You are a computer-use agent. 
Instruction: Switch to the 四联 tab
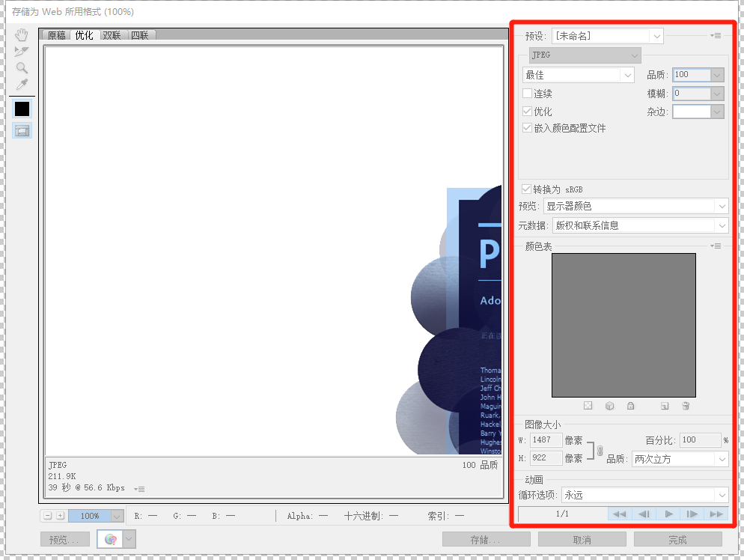click(140, 36)
